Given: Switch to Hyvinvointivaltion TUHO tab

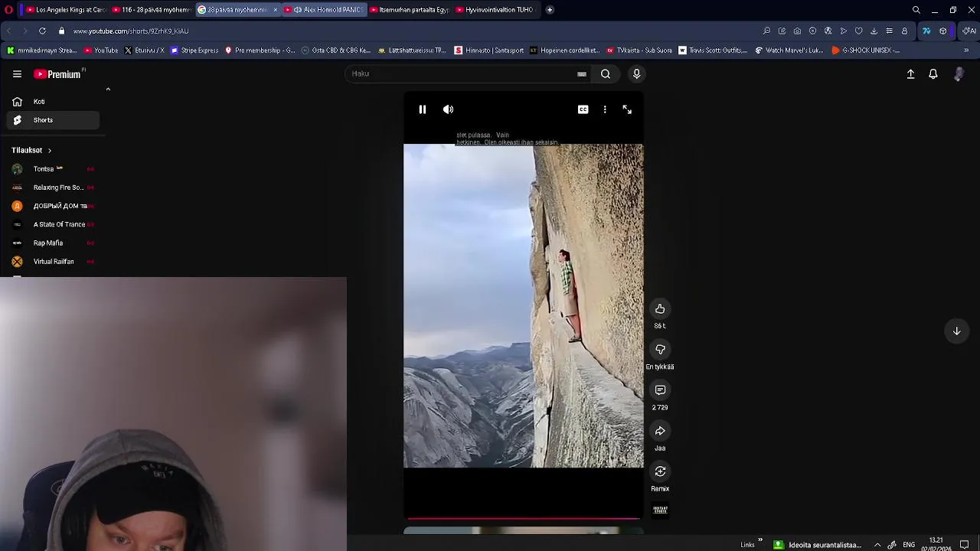Looking at the screenshot, I should tap(495, 10).
